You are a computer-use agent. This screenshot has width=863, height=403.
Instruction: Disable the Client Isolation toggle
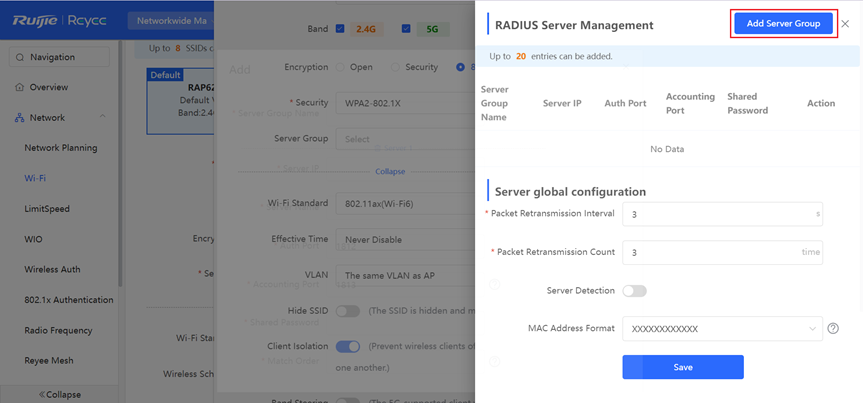pyautogui.click(x=347, y=346)
